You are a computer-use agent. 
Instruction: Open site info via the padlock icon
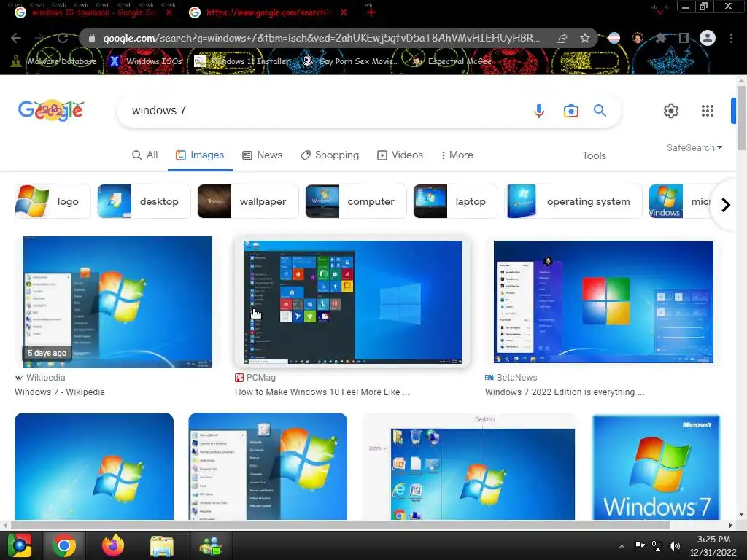(92, 38)
